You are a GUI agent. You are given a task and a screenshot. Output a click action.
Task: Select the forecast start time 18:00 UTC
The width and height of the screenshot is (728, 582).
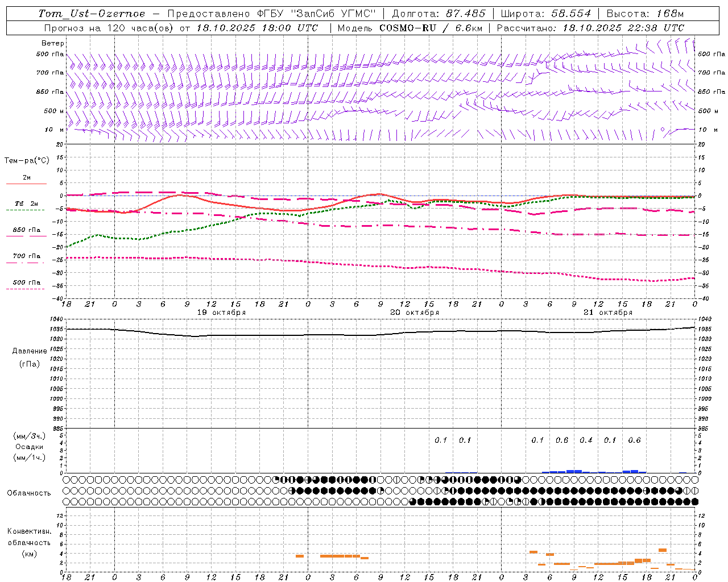point(290,28)
